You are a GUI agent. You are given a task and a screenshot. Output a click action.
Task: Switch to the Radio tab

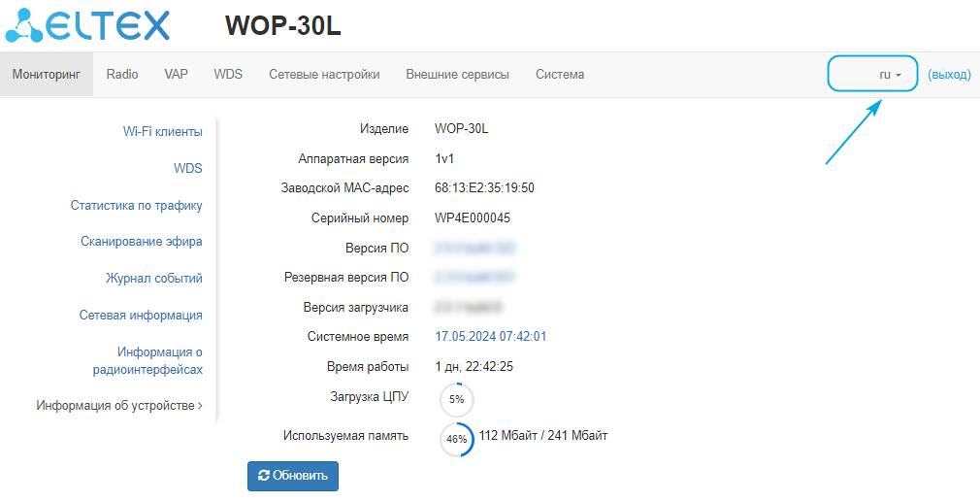tap(122, 75)
